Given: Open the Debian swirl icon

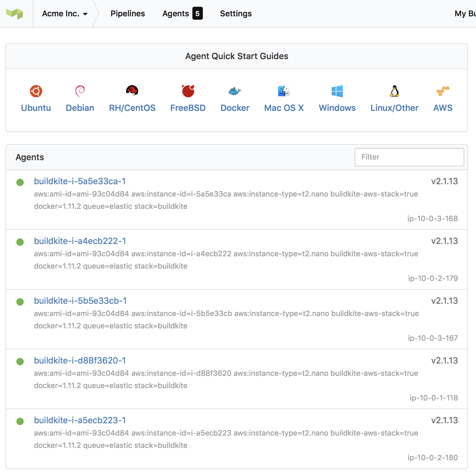Looking at the screenshot, I should (x=80, y=91).
